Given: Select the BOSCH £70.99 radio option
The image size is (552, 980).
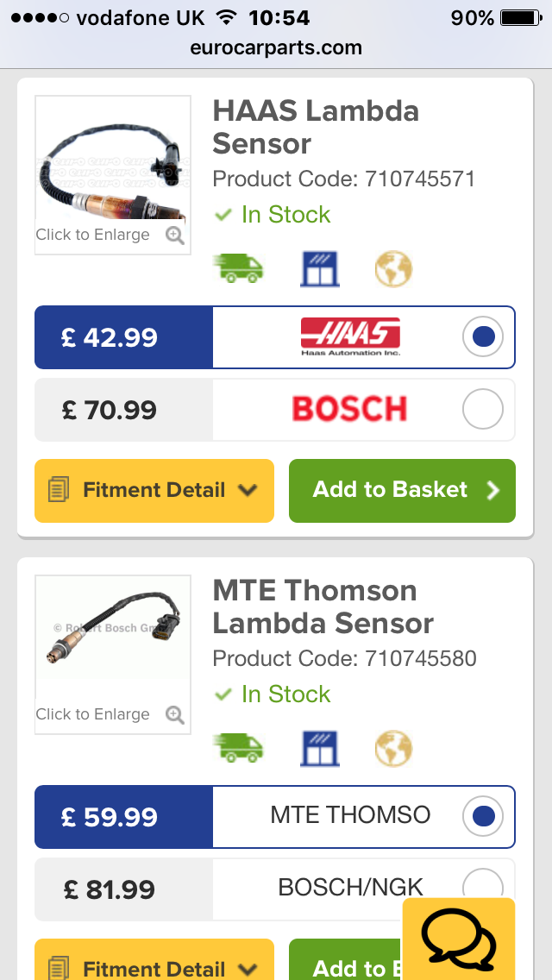Looking at the screenshot, I should tap(483, 410).
